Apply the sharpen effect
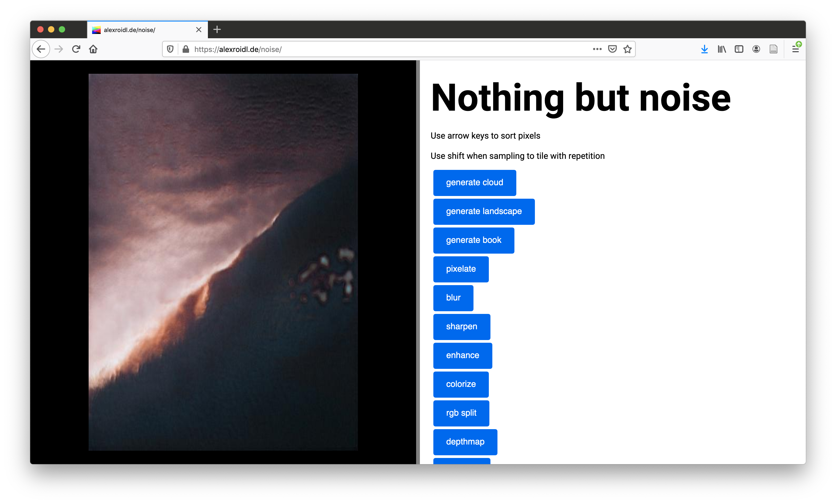The image size is (836, 504). (462, 327)
